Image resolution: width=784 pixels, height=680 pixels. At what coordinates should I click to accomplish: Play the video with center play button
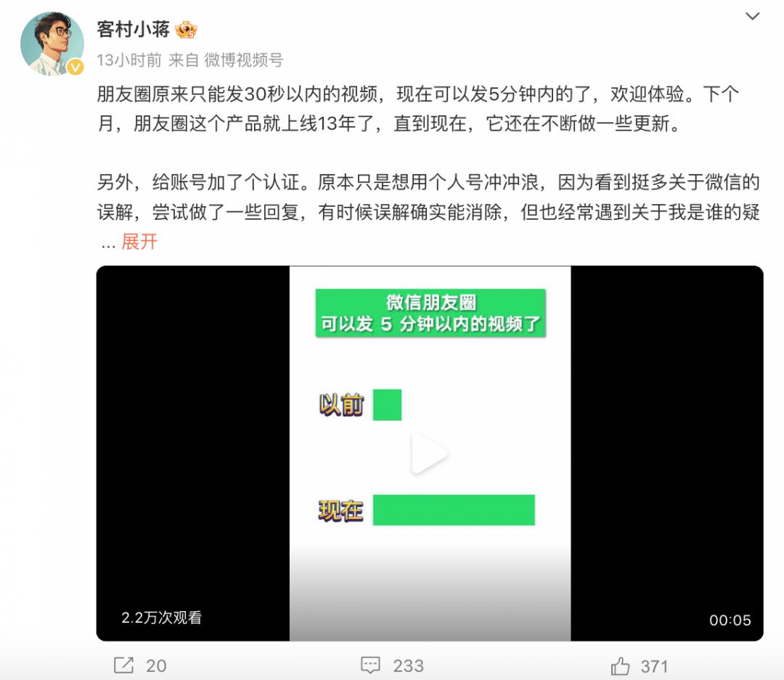pyautogui.click(x=430, y=454)
